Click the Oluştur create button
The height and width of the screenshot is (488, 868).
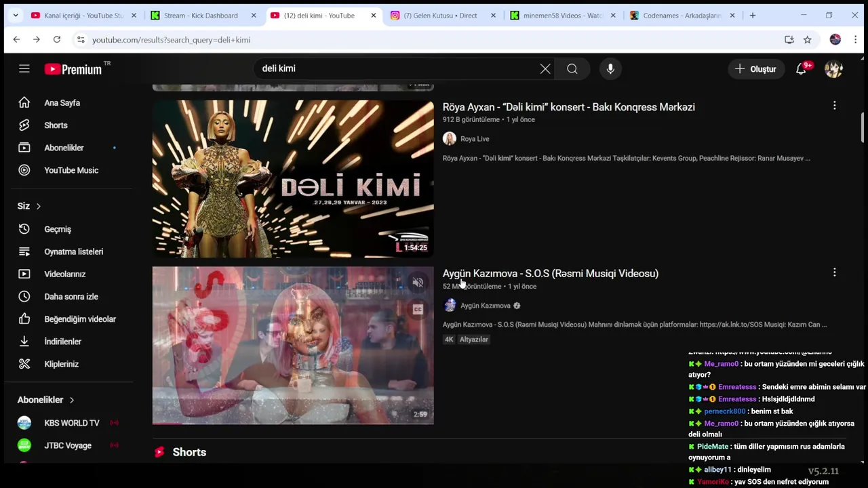(x=755, y=68)
